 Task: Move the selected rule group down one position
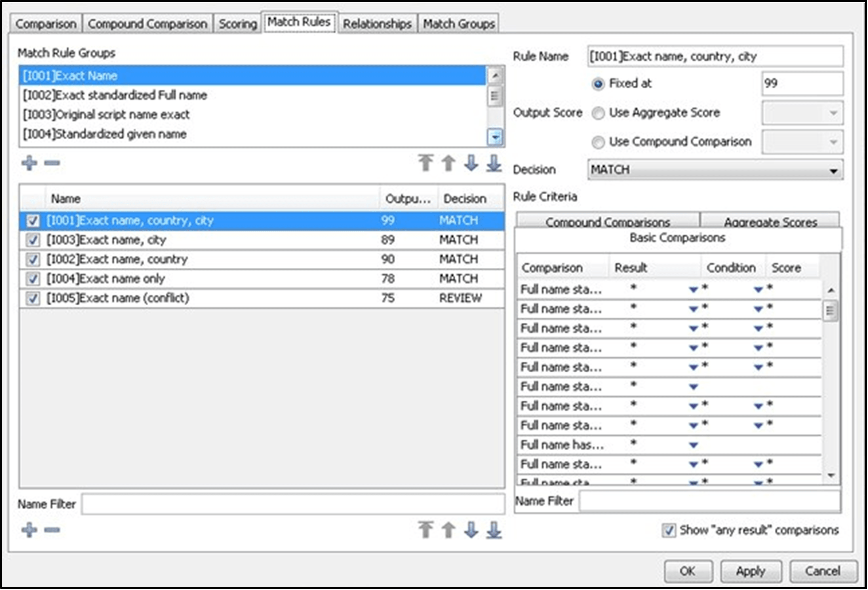[x=471, y=163]
